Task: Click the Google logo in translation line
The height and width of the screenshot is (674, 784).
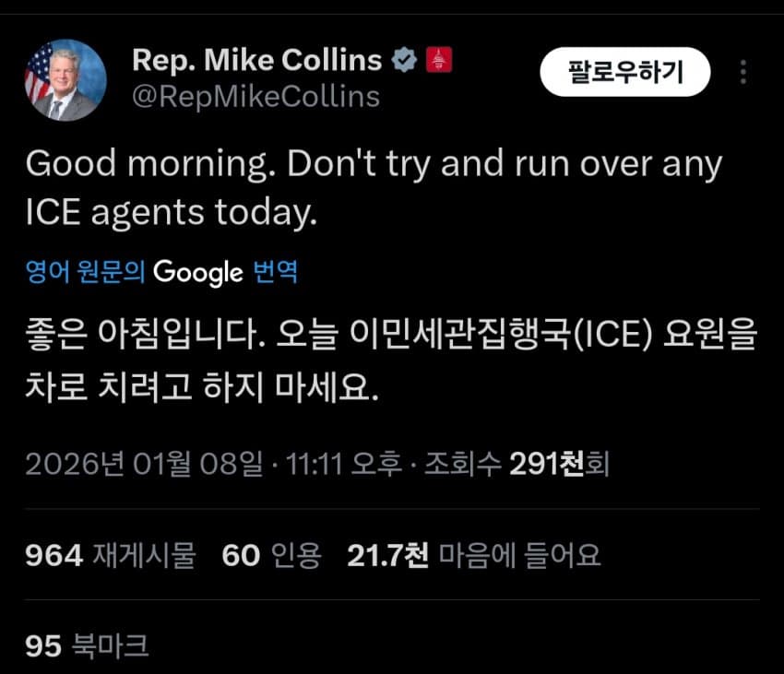Action: (x=198, y=273)
